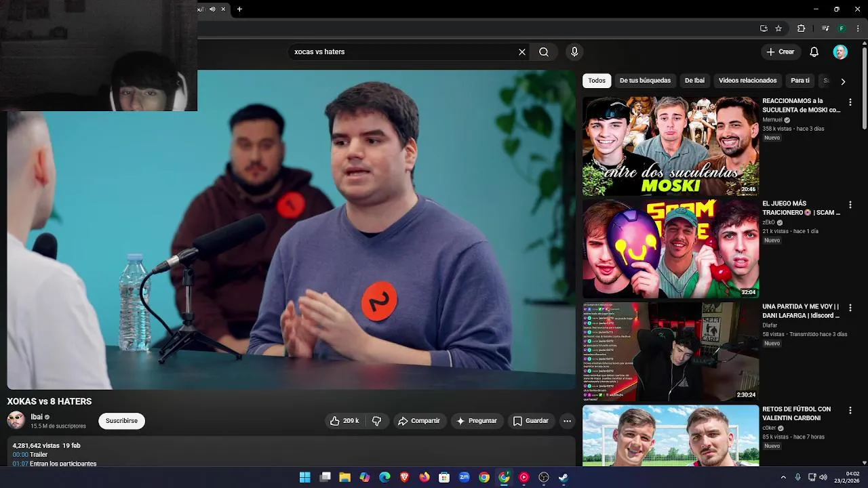868x488 pixels.
Task: Select the Para ti chip
Action: tap(800, 81)
